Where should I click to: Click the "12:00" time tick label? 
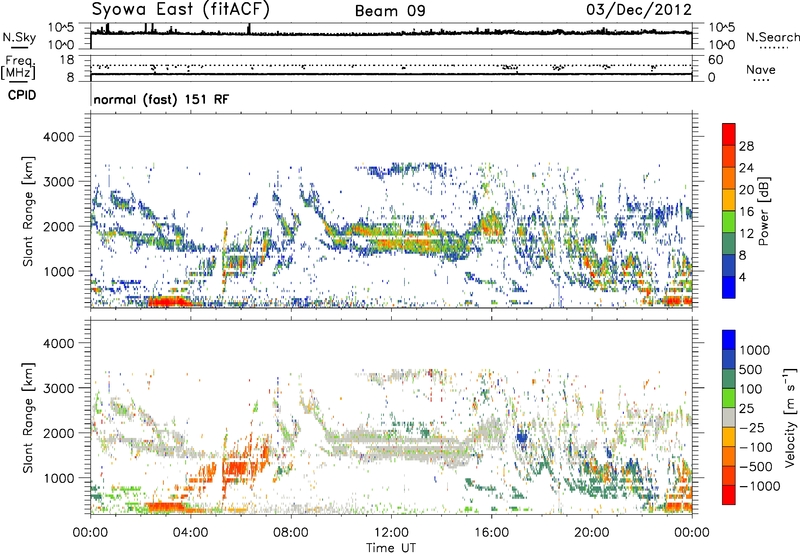coord(391,533)
